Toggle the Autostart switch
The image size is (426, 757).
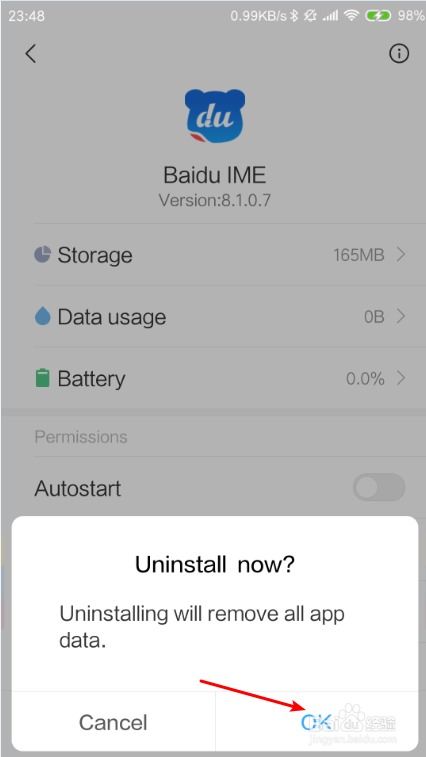click(379, 488)
